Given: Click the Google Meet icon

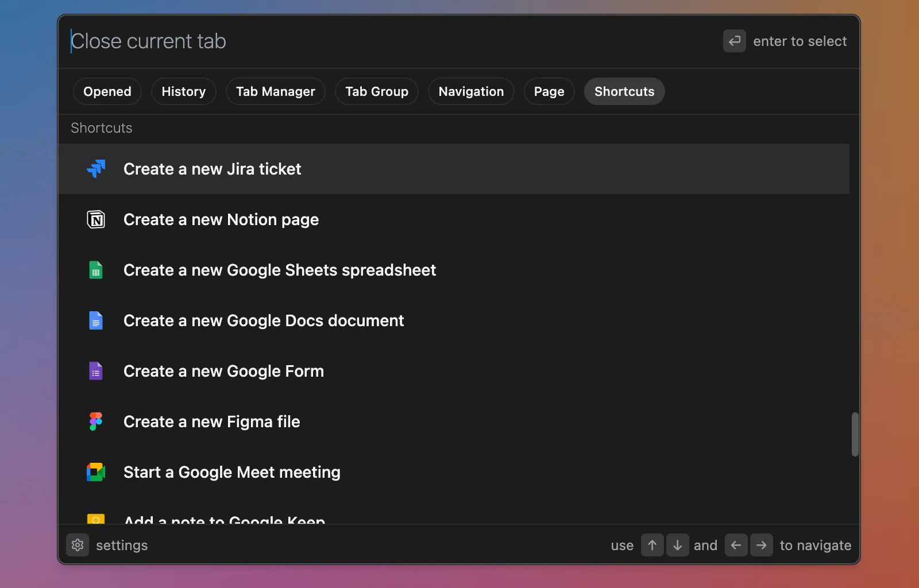Looking at the screenshot, I should (96, 472).
